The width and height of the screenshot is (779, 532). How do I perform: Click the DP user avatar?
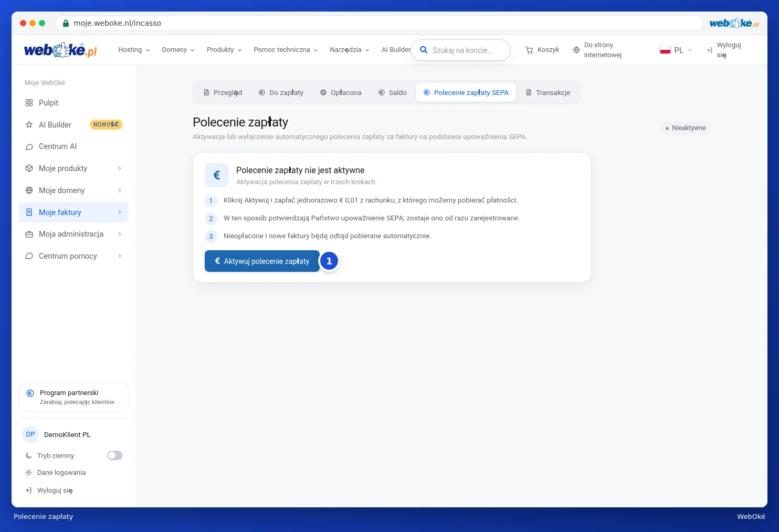point(30,434)
